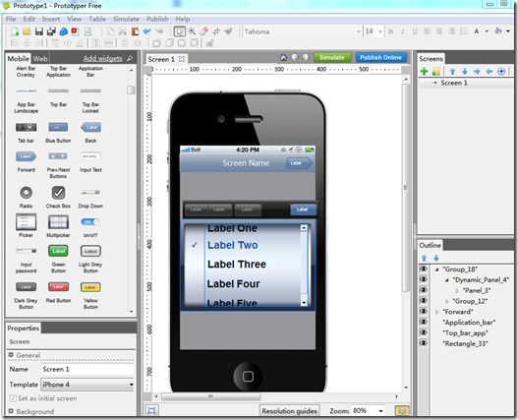This screenshot has height=420, width=518.
Task: Expand the Panel_3 tree node
Action: (457, 291)
